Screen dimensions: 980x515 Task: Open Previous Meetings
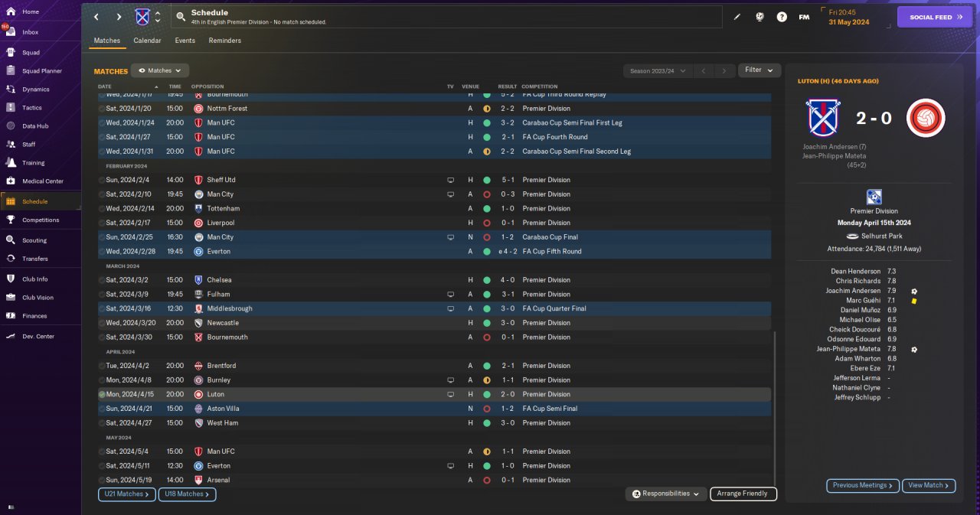[863, 485]
